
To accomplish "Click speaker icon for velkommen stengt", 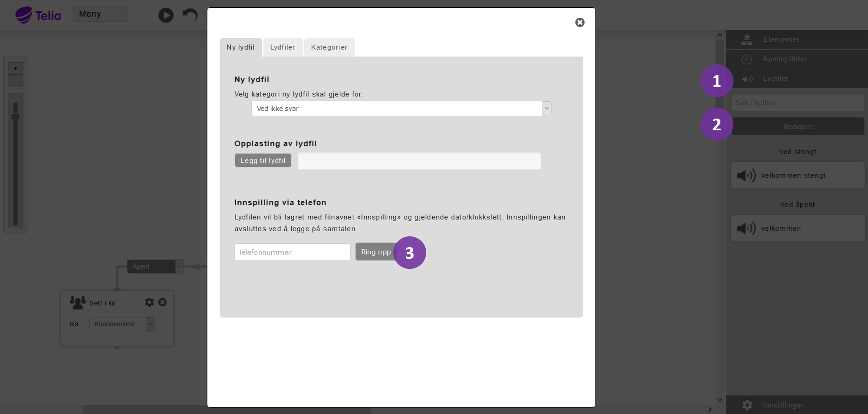I will tap(746, 176).
